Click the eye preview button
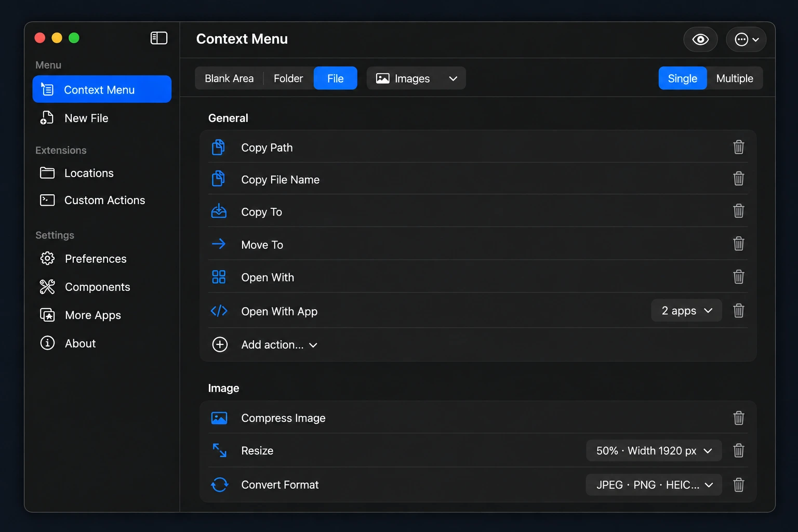This screenshot has width=798, height=532. (700, 39)
